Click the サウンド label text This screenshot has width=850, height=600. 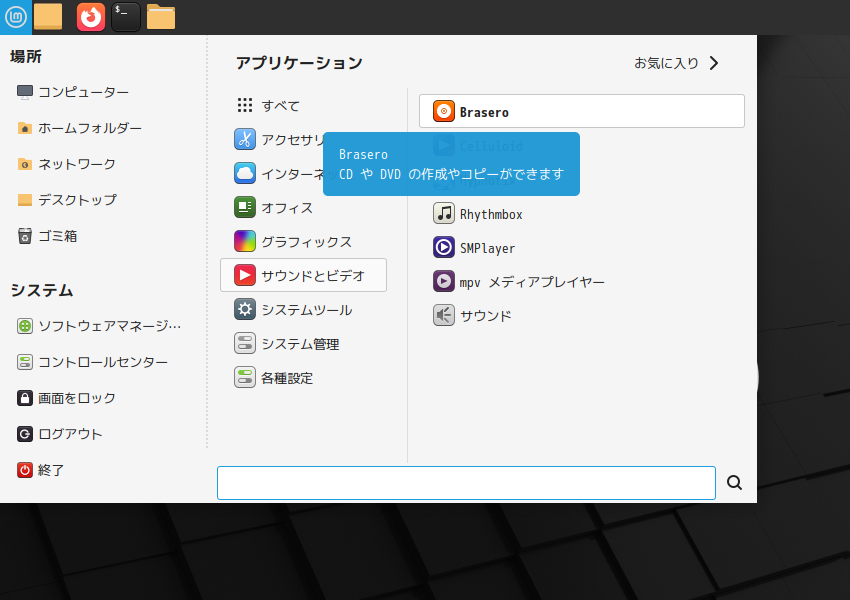coord(486,316)
